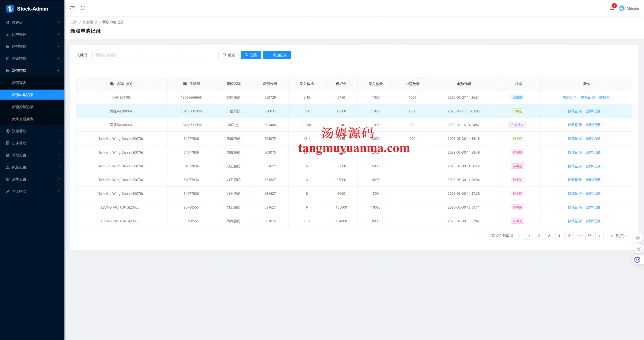Go to page 3 in pagination

549,236
